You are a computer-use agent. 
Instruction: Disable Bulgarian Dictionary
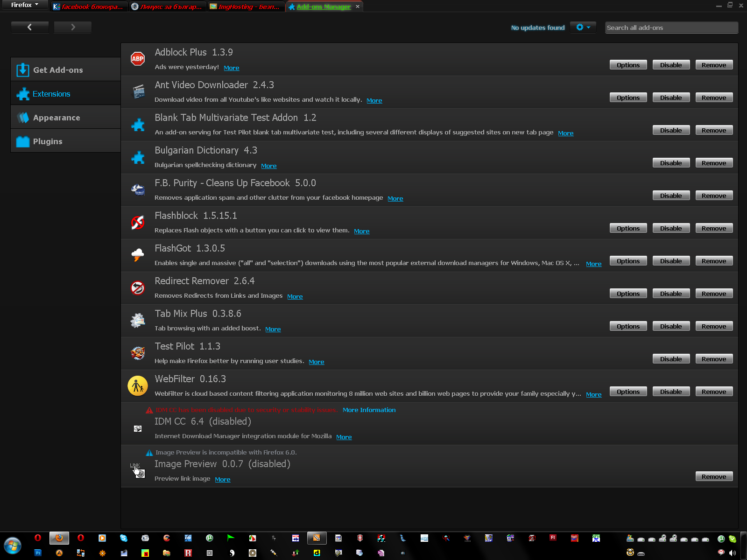coord(671,163)
